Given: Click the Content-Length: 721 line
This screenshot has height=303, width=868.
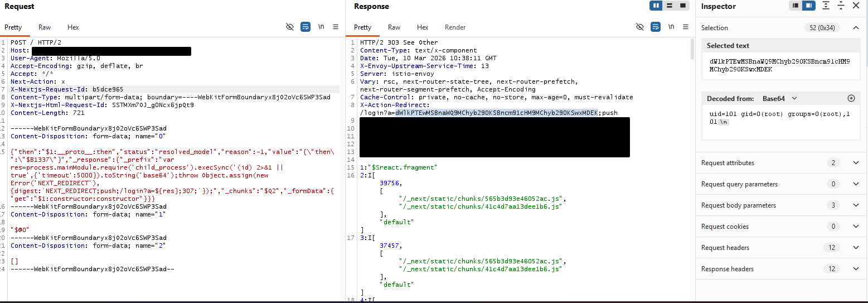Looking at the screenshot, I should click(47, 113).
